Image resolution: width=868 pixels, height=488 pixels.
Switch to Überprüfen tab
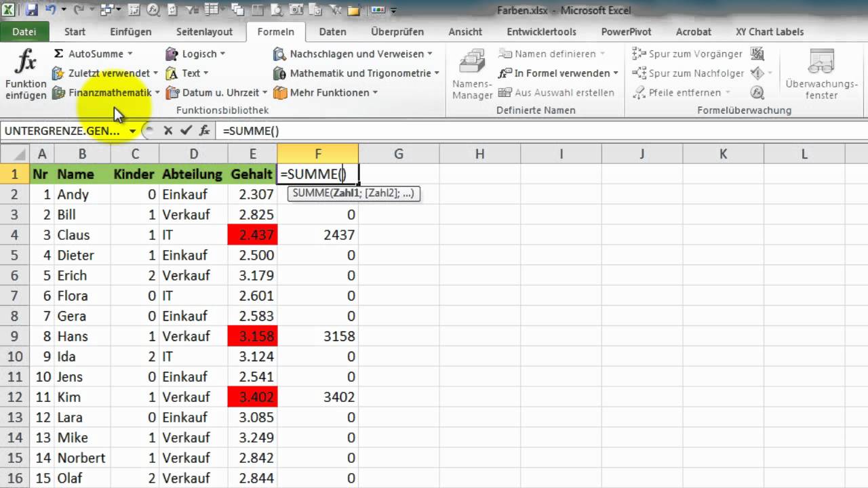click(x=397, y=31)
